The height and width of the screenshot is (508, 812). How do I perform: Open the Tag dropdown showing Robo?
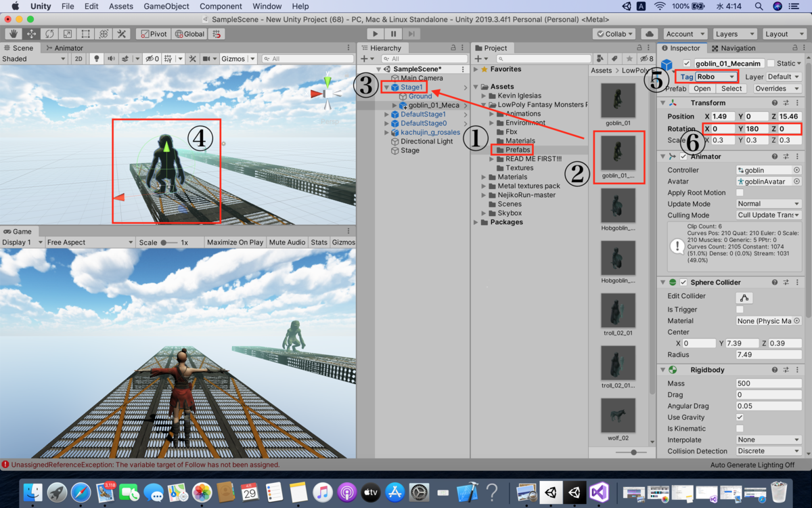tap(716, 77)
